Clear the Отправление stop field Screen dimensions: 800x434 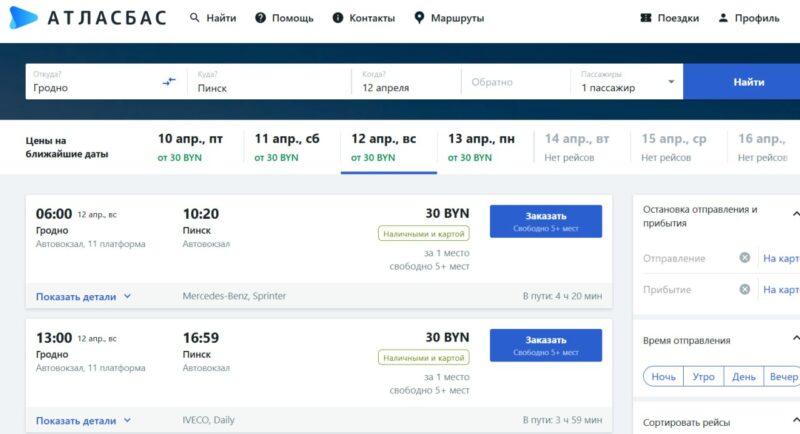coord(744,258)
